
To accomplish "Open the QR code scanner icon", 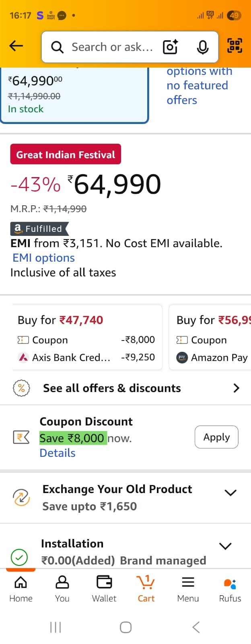I will pyautogui.click(x=235, y=45).
